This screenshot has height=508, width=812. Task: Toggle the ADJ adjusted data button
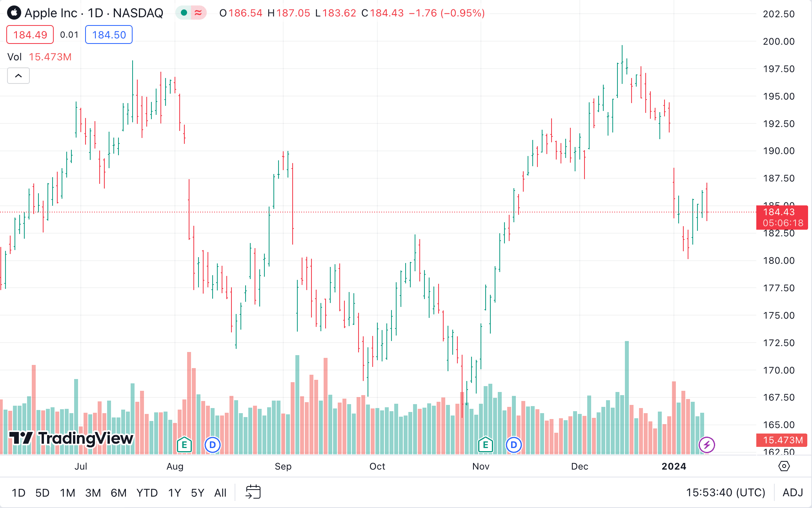click(792, 492)
